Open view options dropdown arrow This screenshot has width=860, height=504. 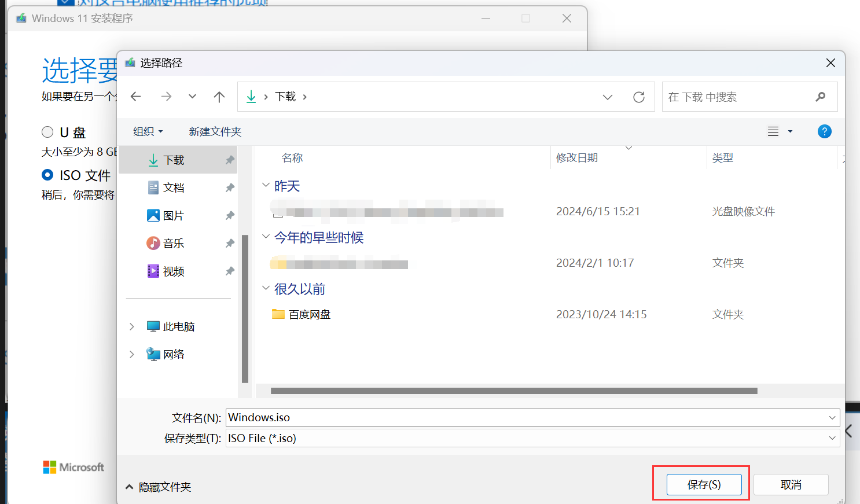790,131
